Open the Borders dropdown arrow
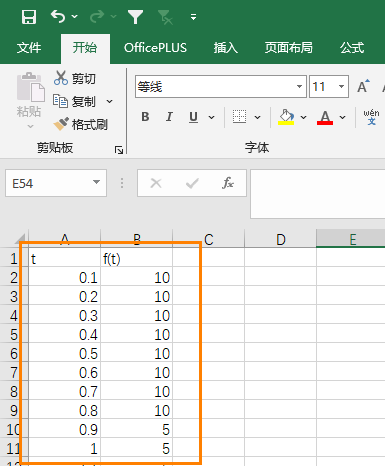The height and width of the screenshot is (466, 385). coord(257,117)
